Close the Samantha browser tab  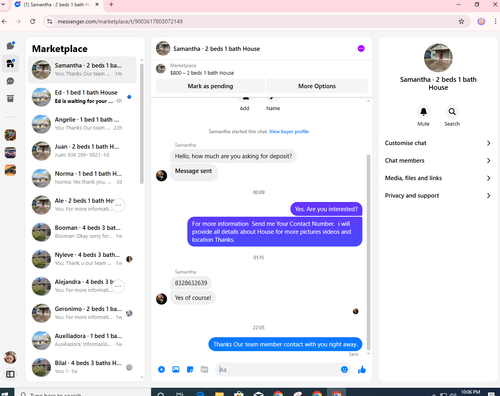[97, 5]
